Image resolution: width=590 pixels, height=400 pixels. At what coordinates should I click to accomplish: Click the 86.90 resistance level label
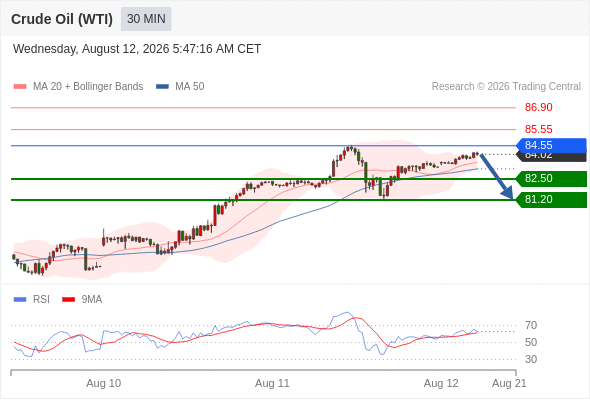(x=538, y=107)
